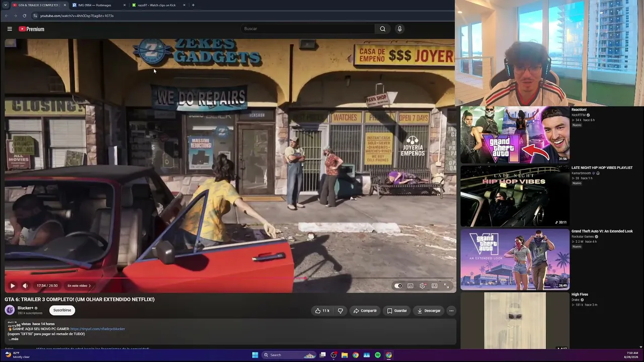The width and height of the screenshot is (644, 362).
Task: Click the Buscar search field
Action: coord(307,29)
